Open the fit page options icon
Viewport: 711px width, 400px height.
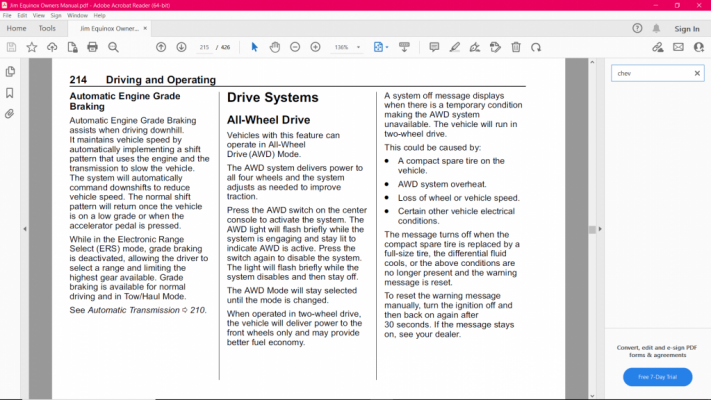[x=378, y=47]
